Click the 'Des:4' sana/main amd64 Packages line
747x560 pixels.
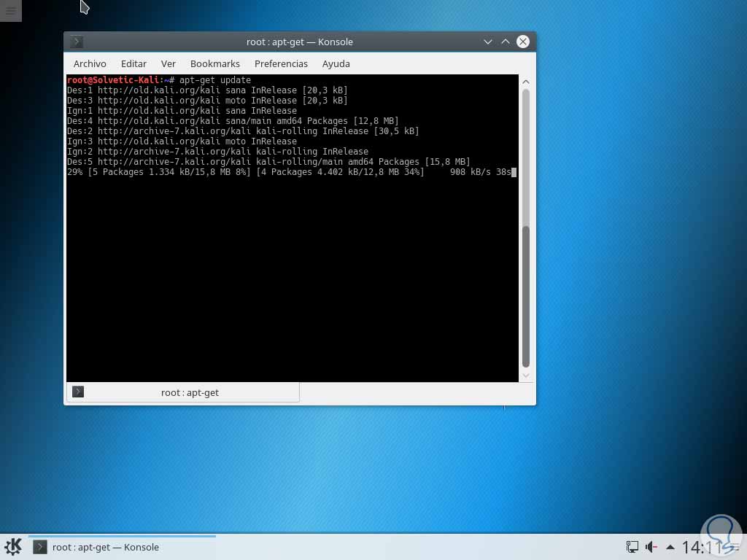(233, 121)
